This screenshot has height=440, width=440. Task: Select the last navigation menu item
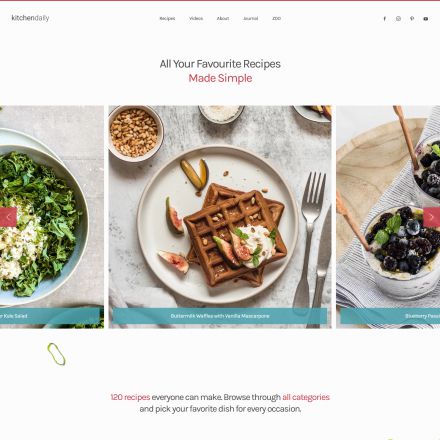[x=276, y=18]
